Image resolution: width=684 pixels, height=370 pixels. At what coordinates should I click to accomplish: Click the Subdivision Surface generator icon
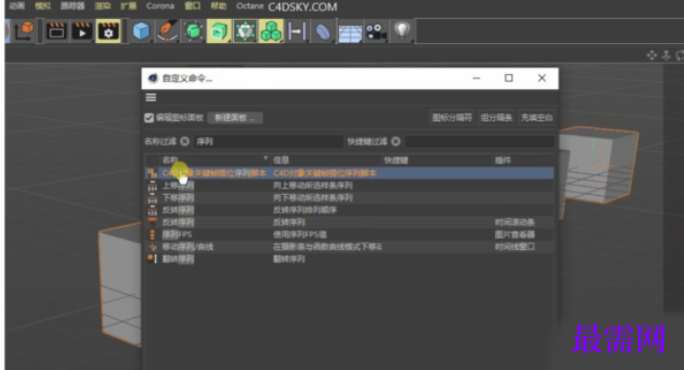click(193, 31)
